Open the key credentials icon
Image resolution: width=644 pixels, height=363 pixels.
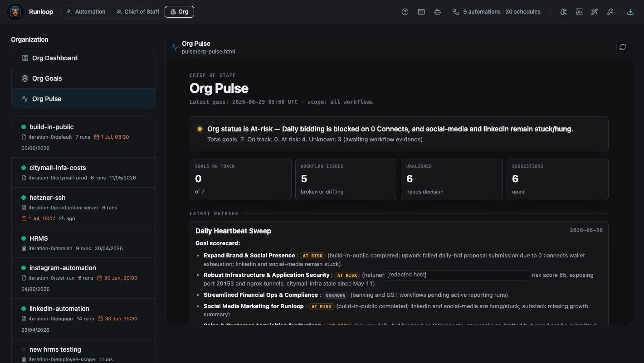click(610, 12)
